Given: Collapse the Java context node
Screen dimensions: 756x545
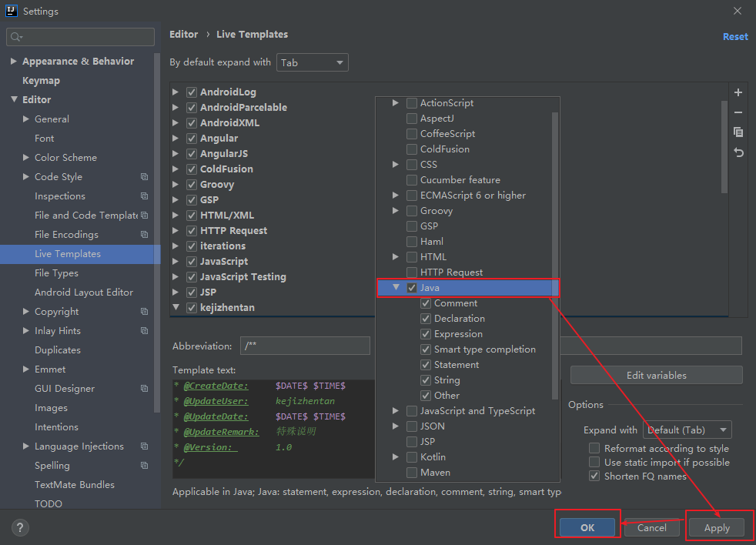Looking at the screenshot, I should tap(396, 287).
